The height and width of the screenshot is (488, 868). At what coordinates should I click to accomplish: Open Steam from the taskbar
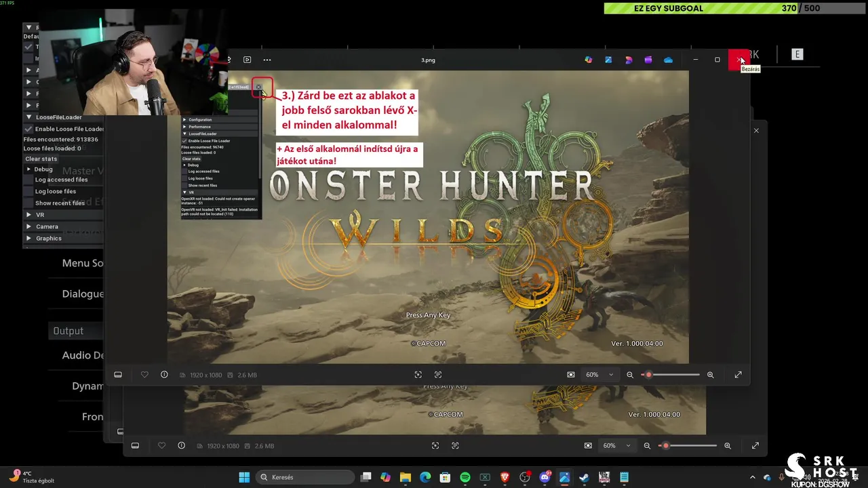click(x=584, y=477)
